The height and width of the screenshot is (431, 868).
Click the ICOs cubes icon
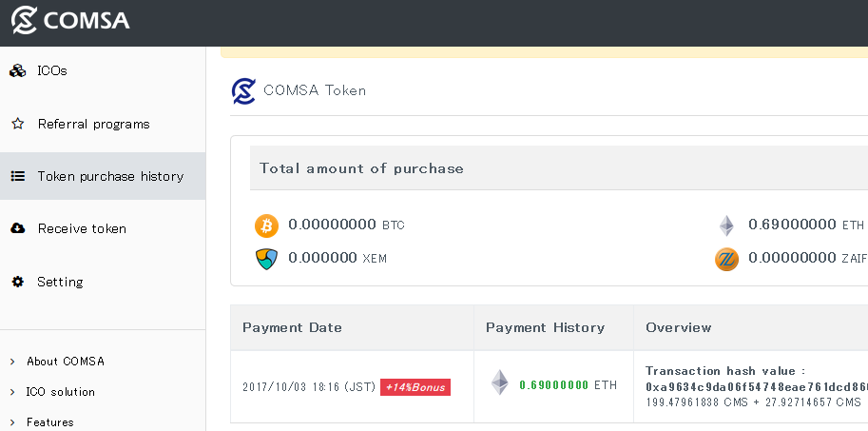click(x=17, y=70)
